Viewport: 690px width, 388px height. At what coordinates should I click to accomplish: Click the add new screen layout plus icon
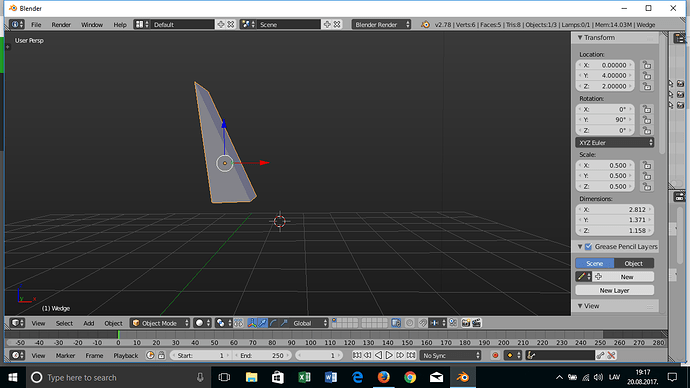point(221,25)
